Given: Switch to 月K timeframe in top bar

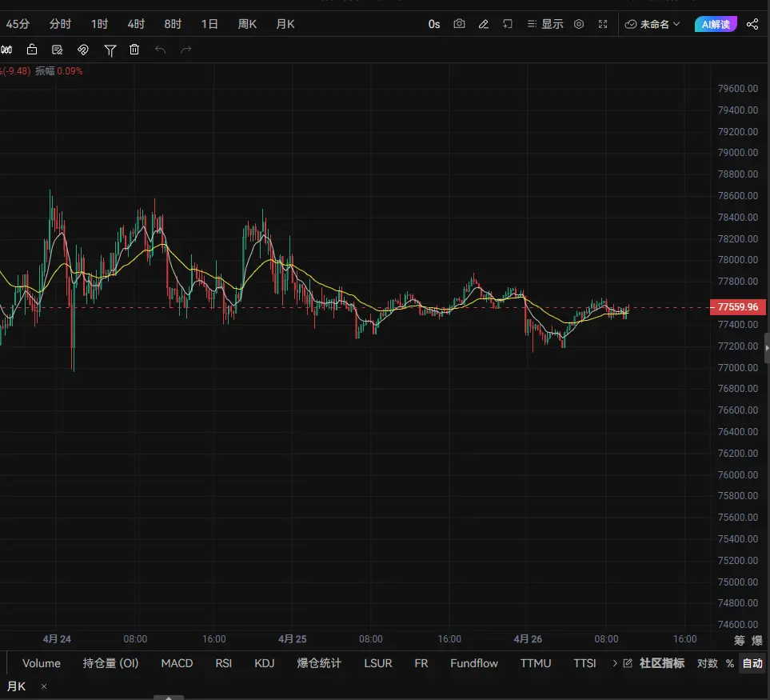Looking at the screenshot, I should [x=285, y=24].
